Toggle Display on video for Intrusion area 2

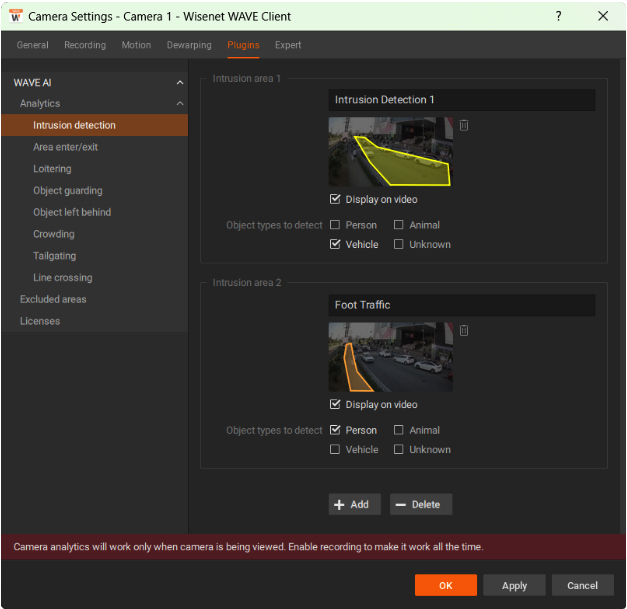coord(335,404)
